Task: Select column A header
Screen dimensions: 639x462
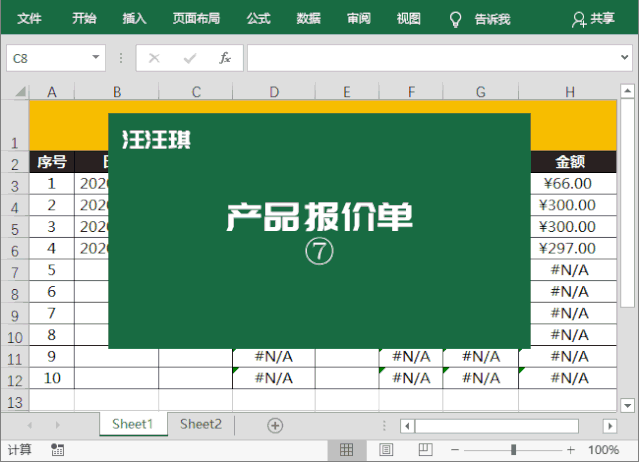Action: [x=52, y=92]
